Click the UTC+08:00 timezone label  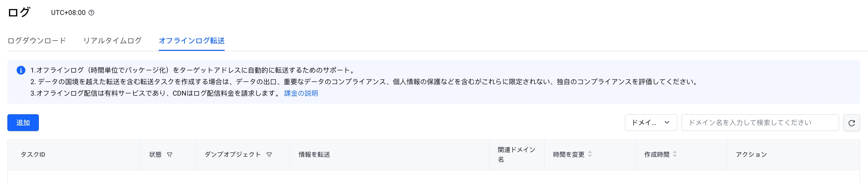click(x=69, y=13)
